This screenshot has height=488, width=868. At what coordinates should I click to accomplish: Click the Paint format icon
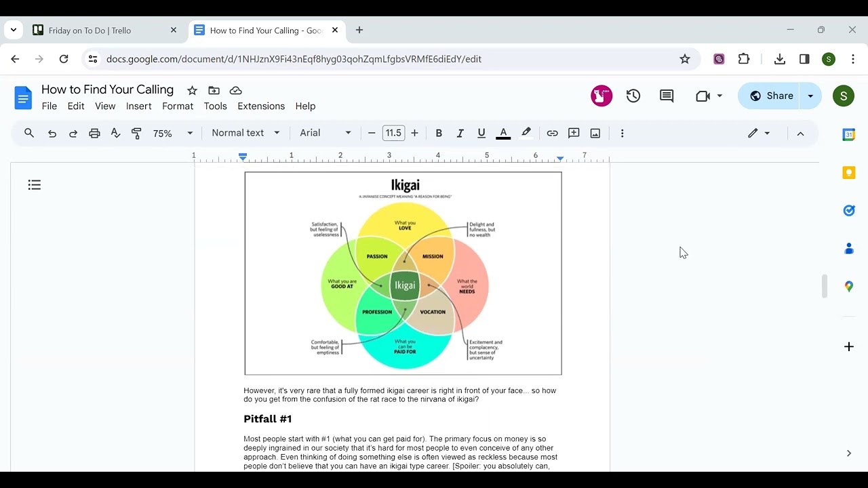click(137, 134)
